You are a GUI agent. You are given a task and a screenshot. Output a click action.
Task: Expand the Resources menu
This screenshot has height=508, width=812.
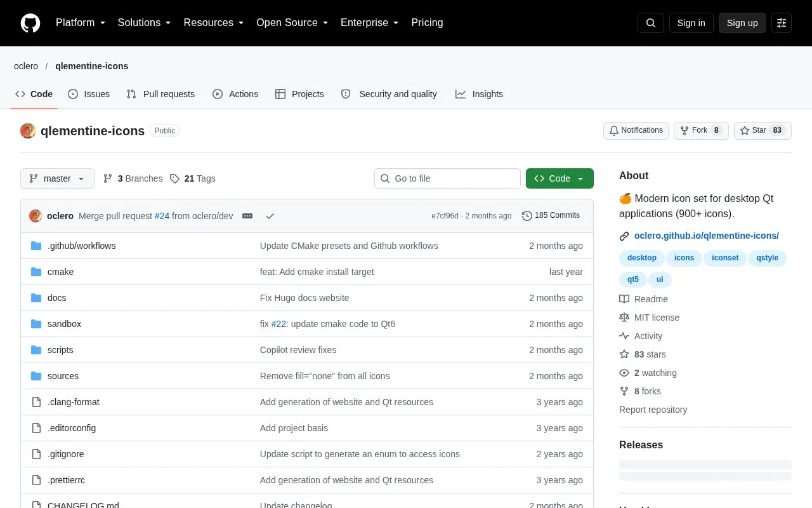[214, 23]
